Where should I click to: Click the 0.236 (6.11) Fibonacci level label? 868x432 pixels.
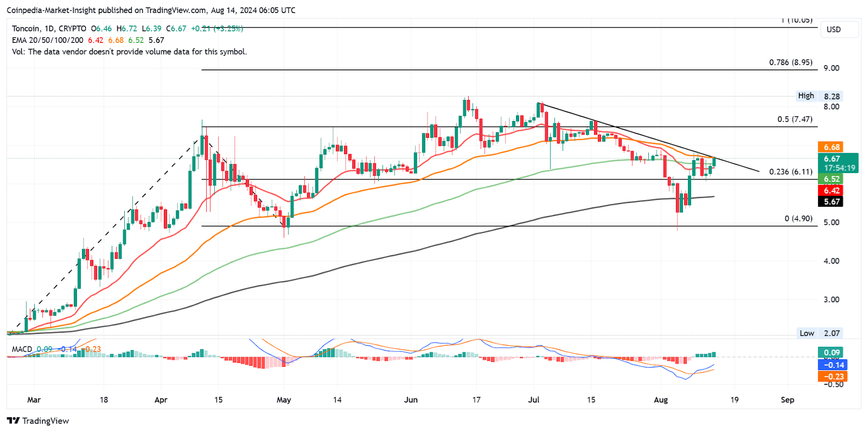coord(790,171)
